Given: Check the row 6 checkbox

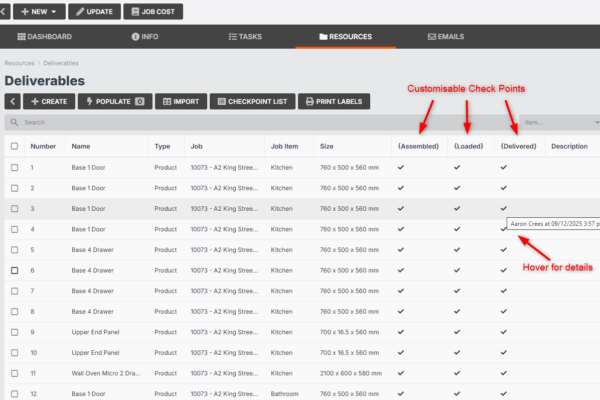Looking at the screenshot, I should 15,271.
